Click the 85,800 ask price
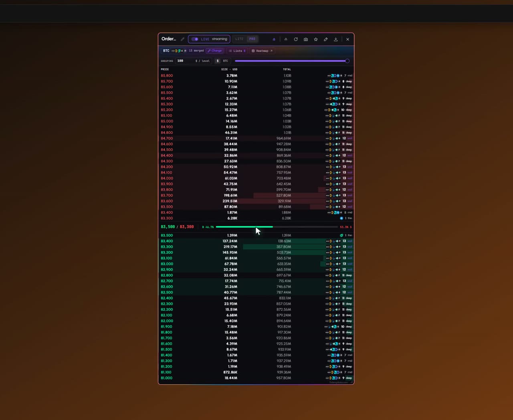This screenshot has height=420, width=513. click(167, 75)
